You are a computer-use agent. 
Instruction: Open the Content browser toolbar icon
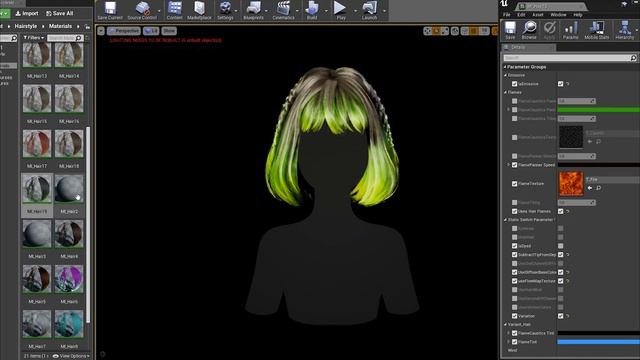[x=175, y=10]
